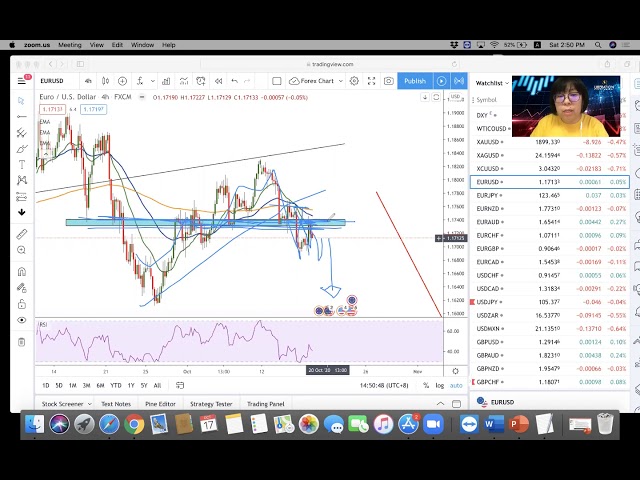The width and height of the screenshot is (640, 480).
Task: Open the View menu in menu bar
Action: [x=97, y=45]
